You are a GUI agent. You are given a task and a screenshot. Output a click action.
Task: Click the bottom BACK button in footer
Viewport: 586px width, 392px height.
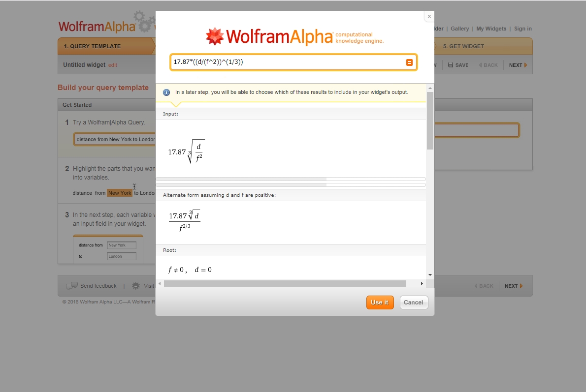484,286
